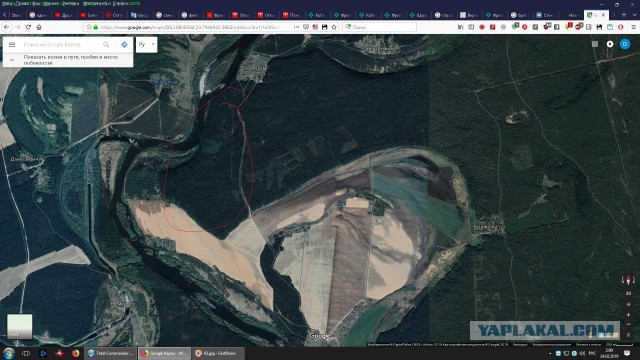Close the active Google Maps tab
640x360 pixels.
(x=603, y=15)
